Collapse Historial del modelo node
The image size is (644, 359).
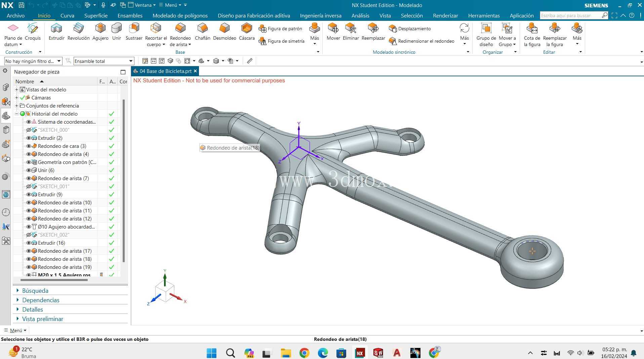click(x=16, y=114)
